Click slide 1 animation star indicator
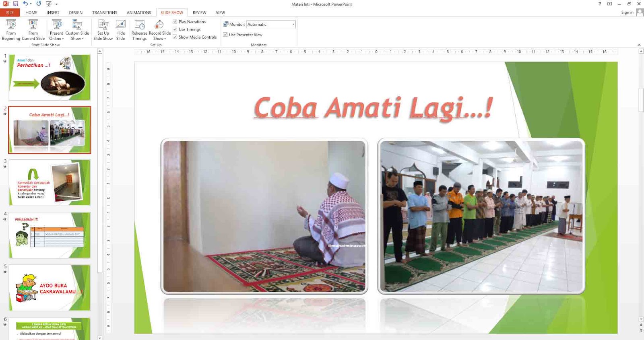Image resolution: width=644 pixels, height=340 pixels. [x=5, y=62]
